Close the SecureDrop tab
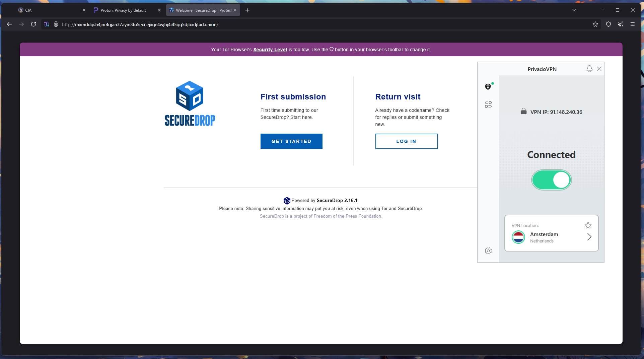 235,10
